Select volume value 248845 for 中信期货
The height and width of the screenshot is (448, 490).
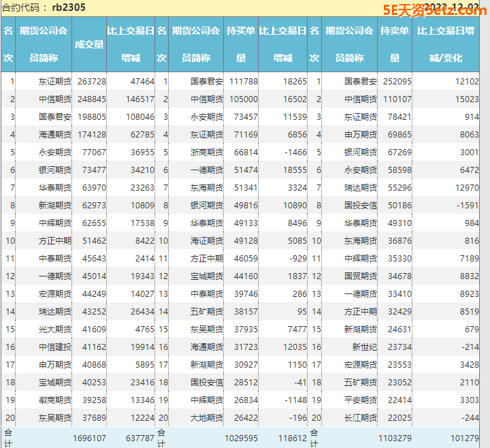92,99
